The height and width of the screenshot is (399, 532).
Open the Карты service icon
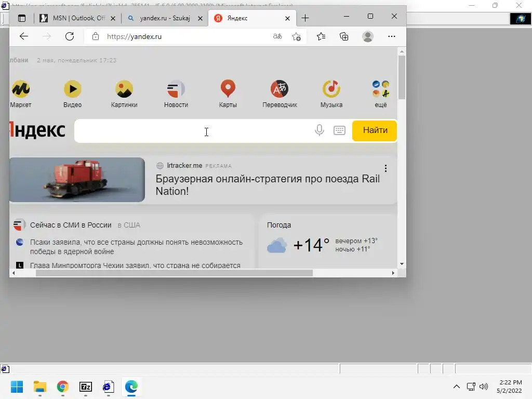tap(228, 94)
